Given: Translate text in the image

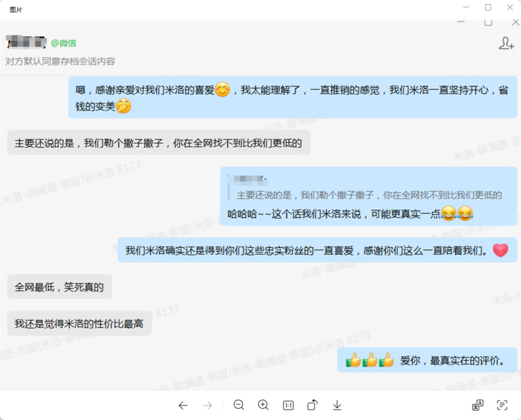Looking at the screenshot, I should click(x=478, y=405).
